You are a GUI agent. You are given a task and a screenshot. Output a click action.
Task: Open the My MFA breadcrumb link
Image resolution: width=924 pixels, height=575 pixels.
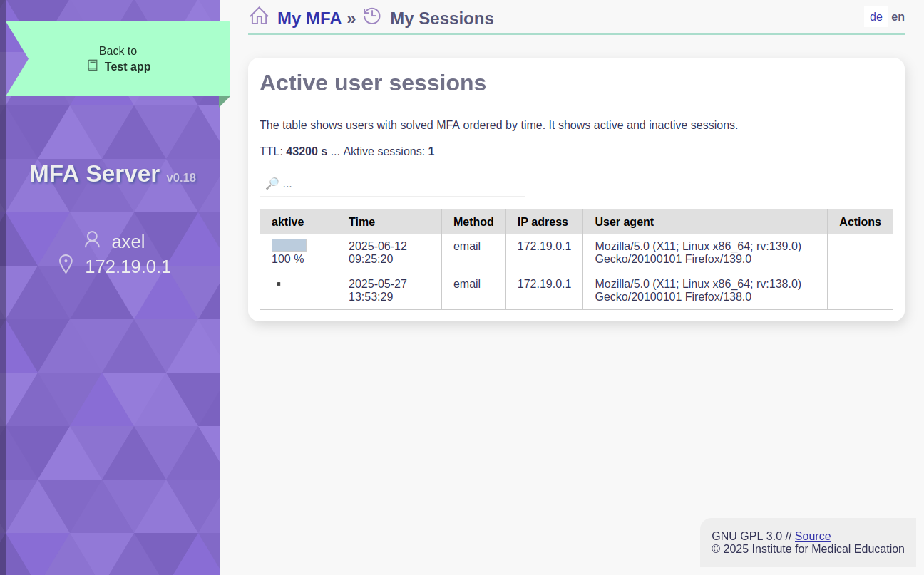coord(309,19)
